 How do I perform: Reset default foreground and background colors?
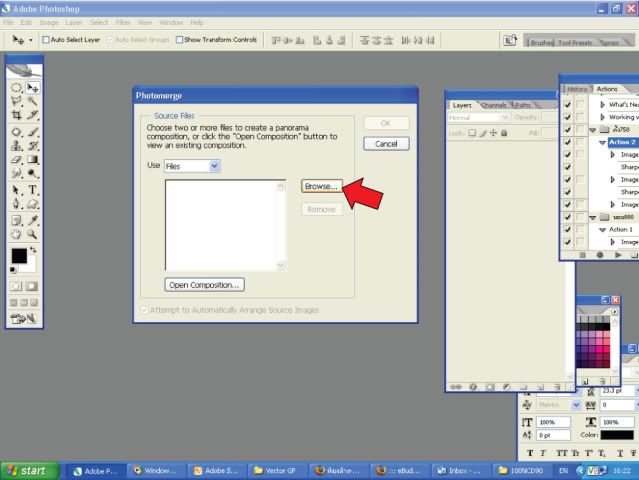(13, 270)
